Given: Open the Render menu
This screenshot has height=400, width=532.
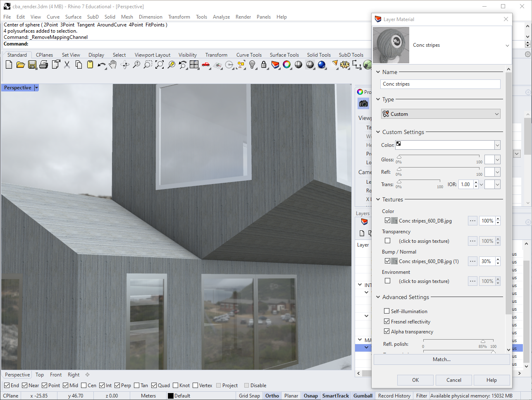Looking at the screenshot, I should pos(243,17).
